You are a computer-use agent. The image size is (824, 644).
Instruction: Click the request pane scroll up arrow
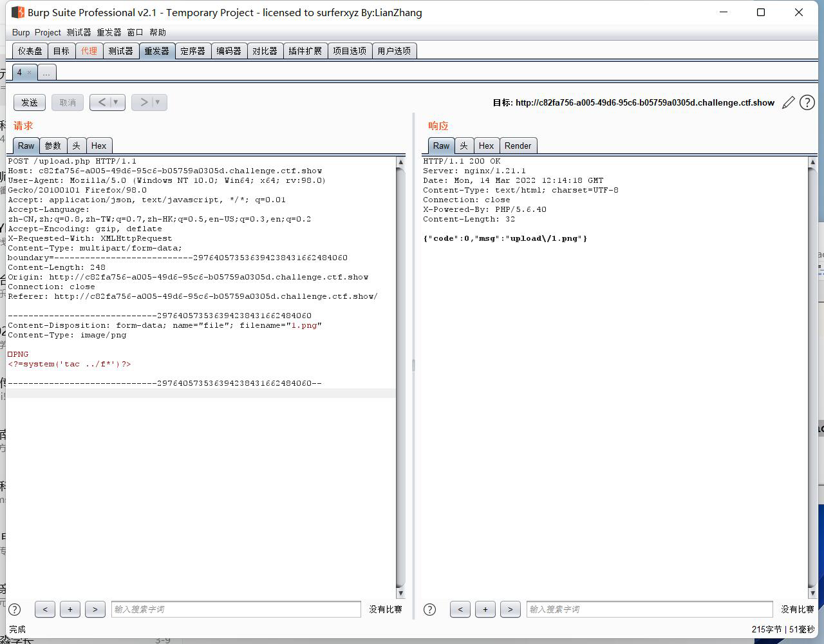point(400,162)
